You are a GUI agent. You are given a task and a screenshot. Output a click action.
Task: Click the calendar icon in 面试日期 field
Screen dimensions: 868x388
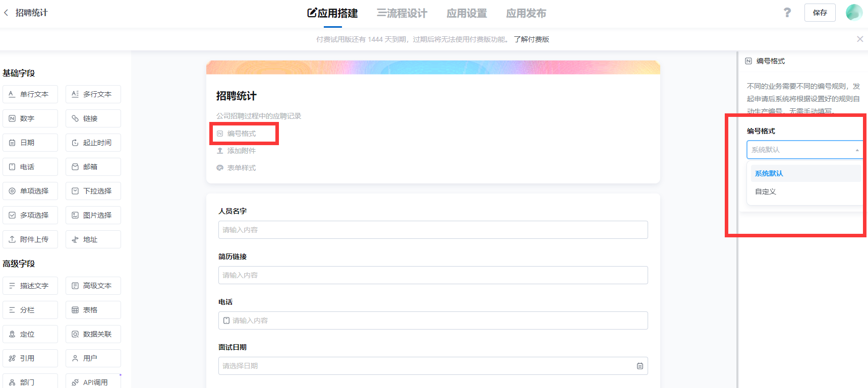click(640, 366)
